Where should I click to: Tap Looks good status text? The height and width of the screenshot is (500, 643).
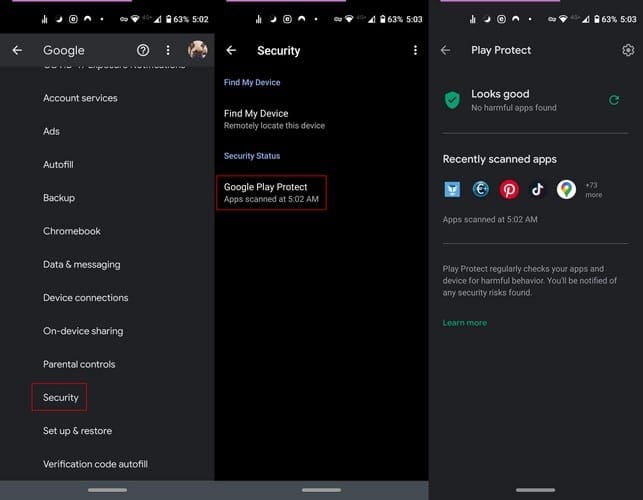[500, 94]
